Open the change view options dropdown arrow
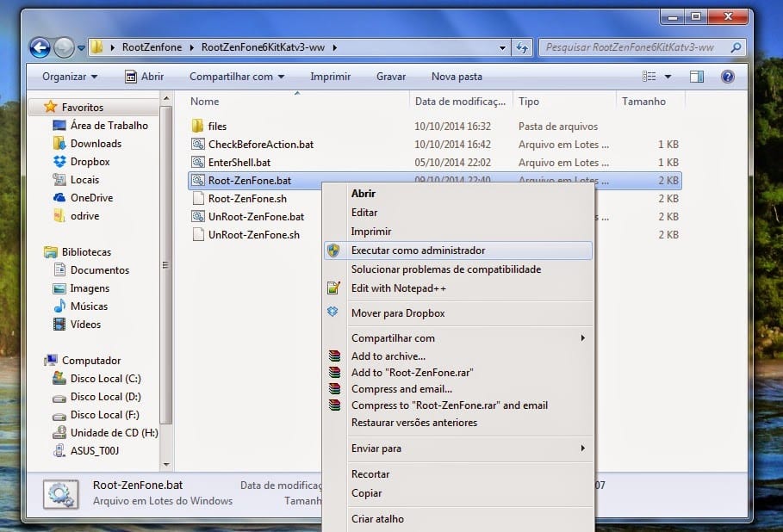This screenshot has width=783, height=532. click(668, 77)
